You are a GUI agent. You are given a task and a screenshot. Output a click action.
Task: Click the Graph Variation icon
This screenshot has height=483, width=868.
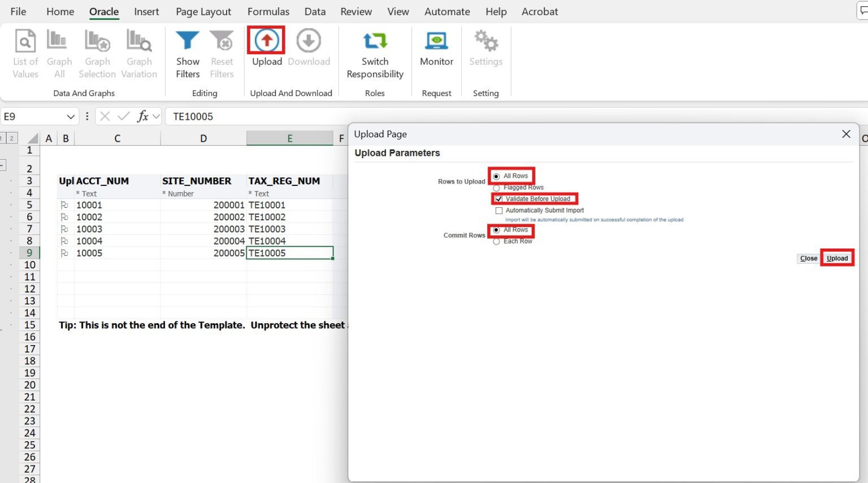[139, 52]
